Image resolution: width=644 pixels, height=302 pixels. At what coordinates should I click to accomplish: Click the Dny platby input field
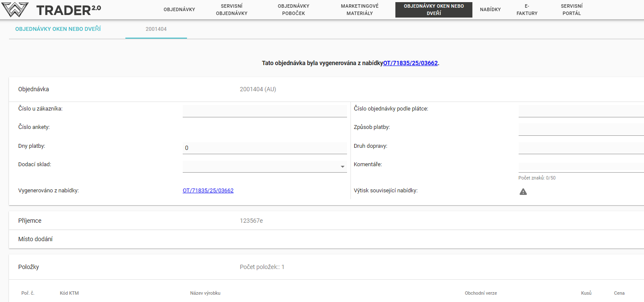(x=264, y=148)
